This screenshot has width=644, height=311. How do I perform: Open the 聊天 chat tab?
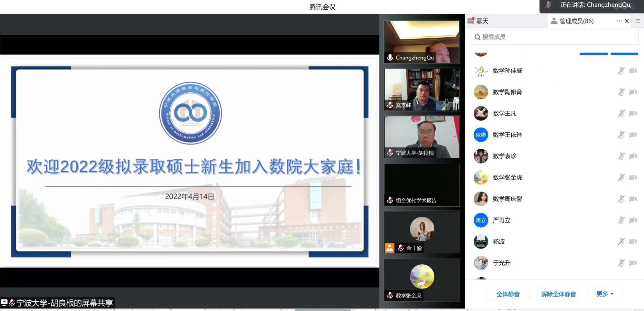478,21
